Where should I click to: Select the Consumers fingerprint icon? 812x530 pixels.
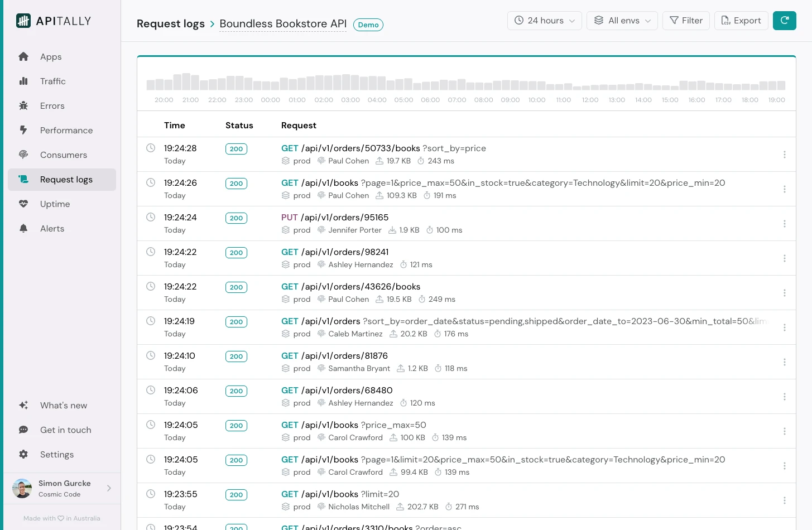click(23, 155)
